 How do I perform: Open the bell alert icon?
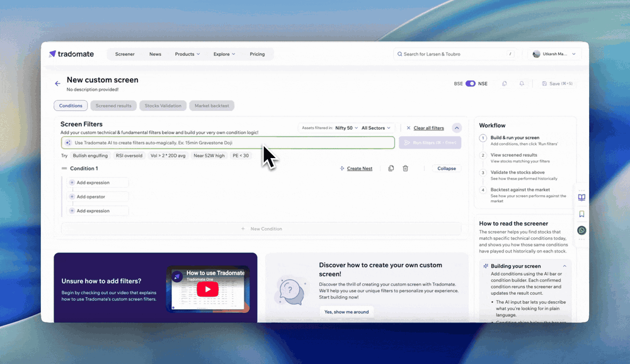522,84
